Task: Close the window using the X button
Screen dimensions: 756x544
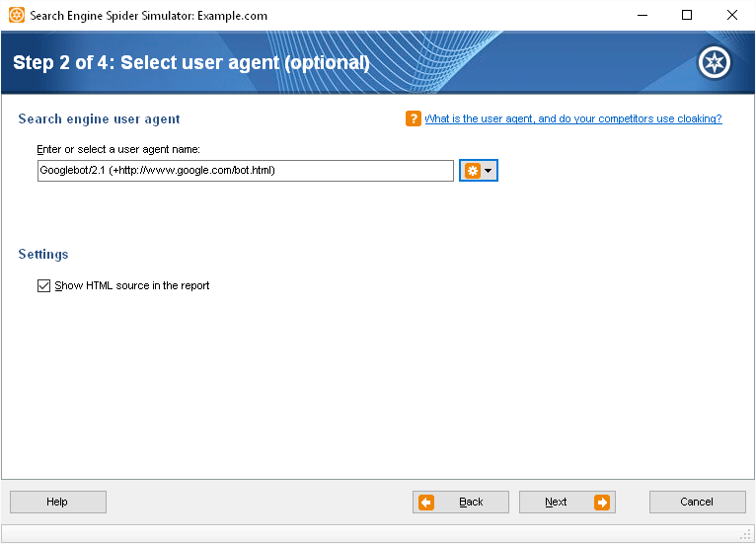Action: (731, 16)
